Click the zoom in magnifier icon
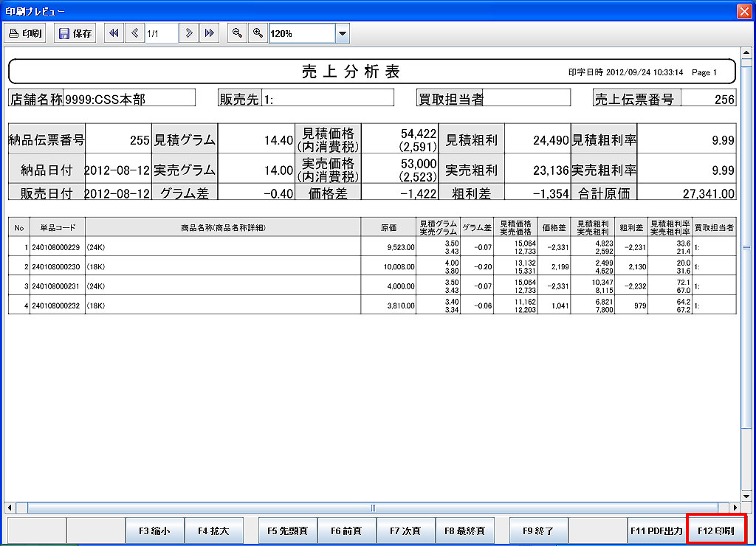Screen dimensions: 756x546 point(257,33)
